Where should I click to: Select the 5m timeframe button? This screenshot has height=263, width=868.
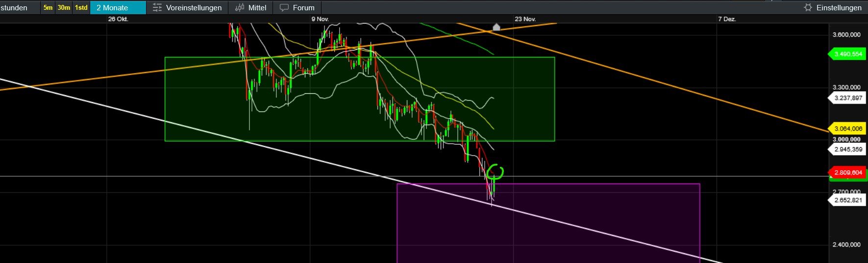pos(48,7)
